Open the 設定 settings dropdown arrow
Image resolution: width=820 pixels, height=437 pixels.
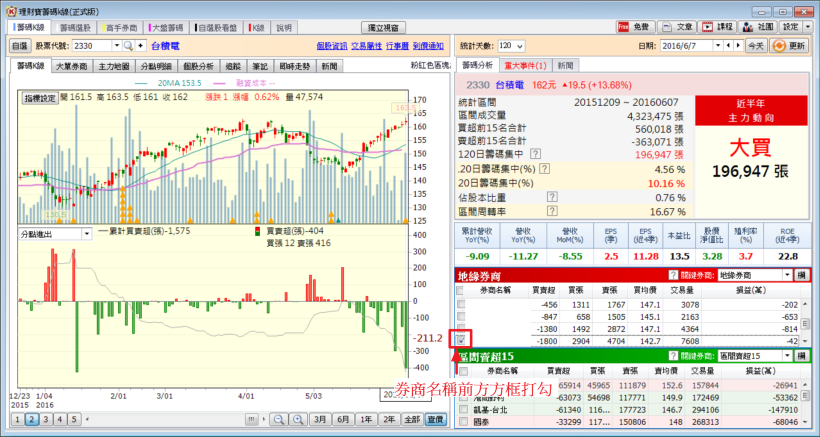(x=809, y=27)
